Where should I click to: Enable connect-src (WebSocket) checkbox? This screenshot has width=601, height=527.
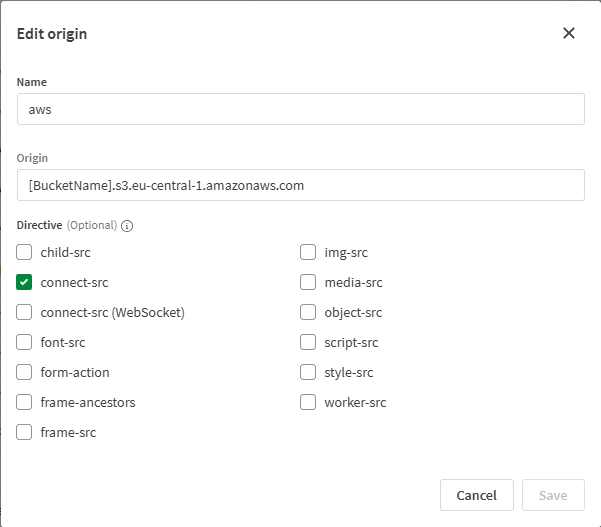pyautogui.click(x=25, y=313)
